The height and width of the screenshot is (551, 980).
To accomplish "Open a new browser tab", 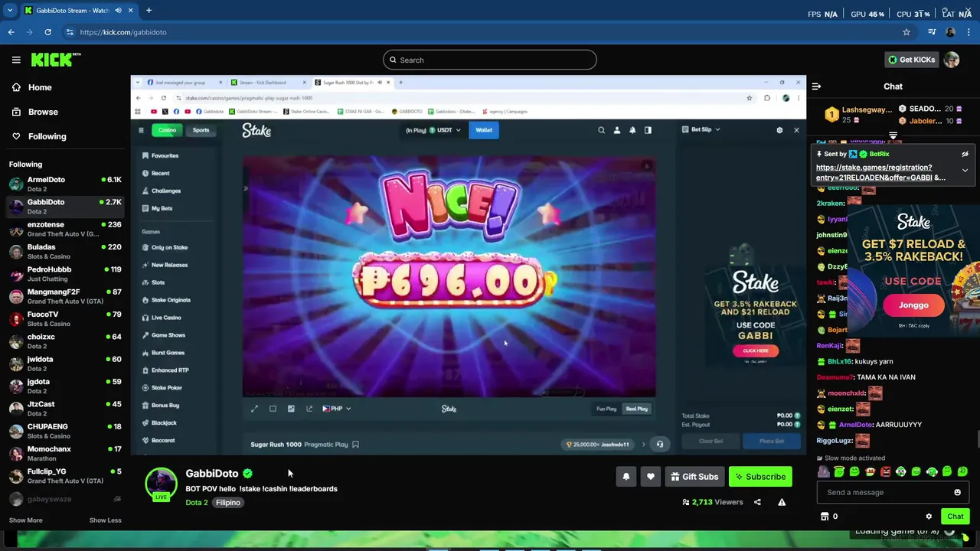I will click(x=149, y=11).
